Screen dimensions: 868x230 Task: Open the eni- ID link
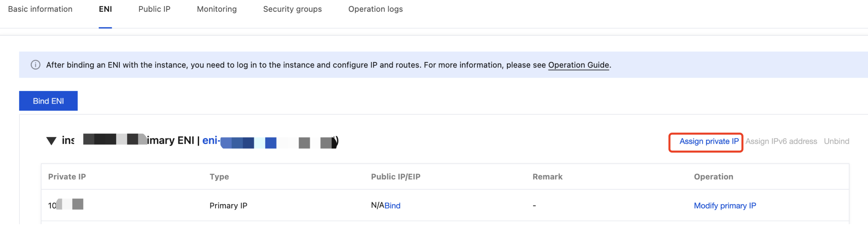pos(270,141)
